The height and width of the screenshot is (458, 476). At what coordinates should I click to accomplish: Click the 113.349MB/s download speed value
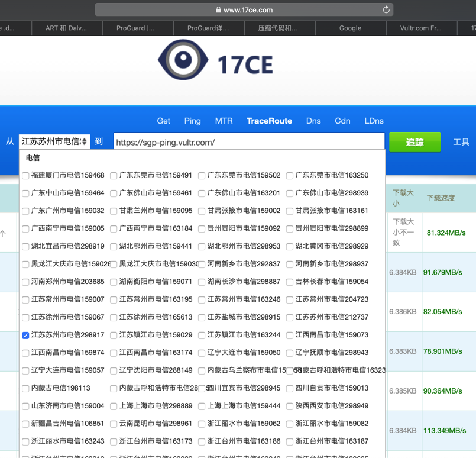(445, 430)
